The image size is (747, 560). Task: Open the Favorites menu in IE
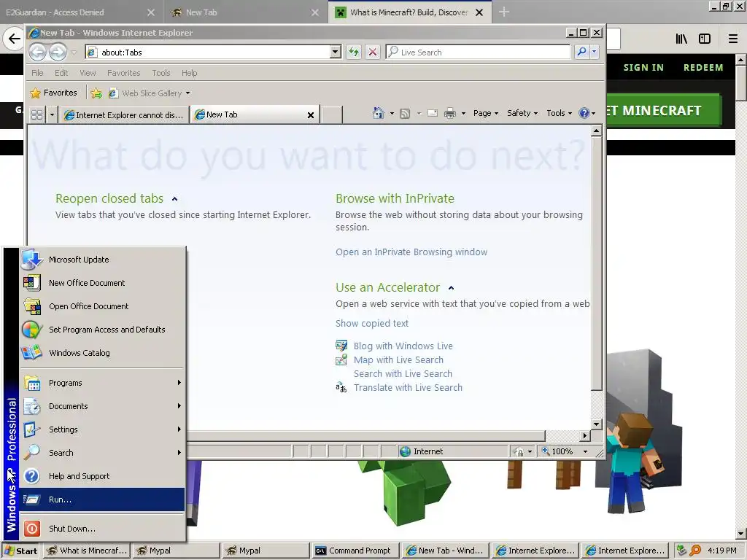[x=124, y=73]
